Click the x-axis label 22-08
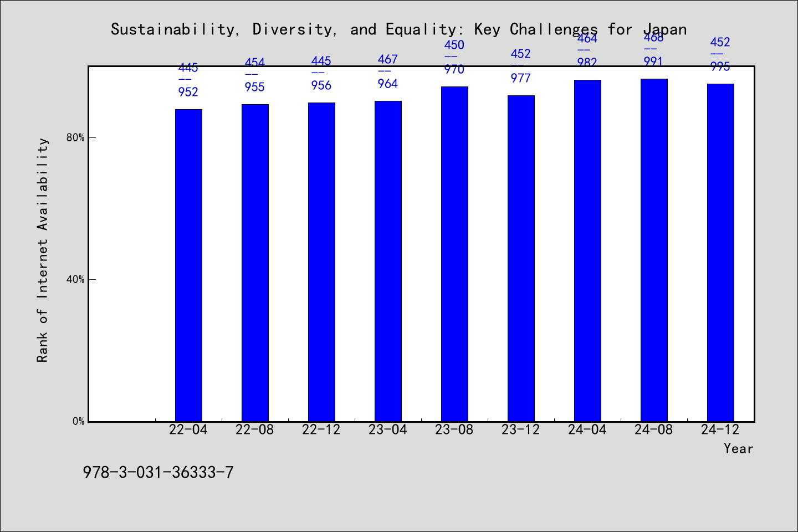 click(x=255, y=429)
